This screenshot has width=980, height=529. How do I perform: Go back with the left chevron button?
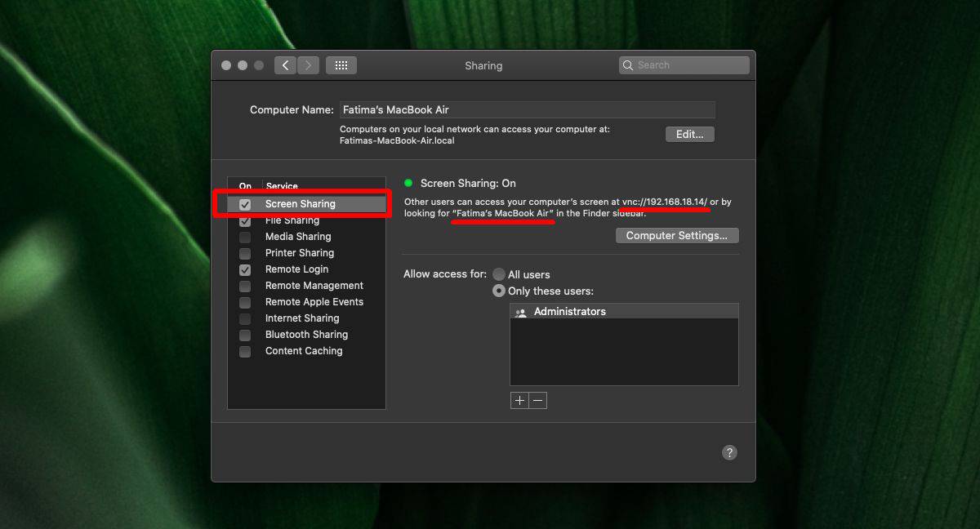coord(285,65)
